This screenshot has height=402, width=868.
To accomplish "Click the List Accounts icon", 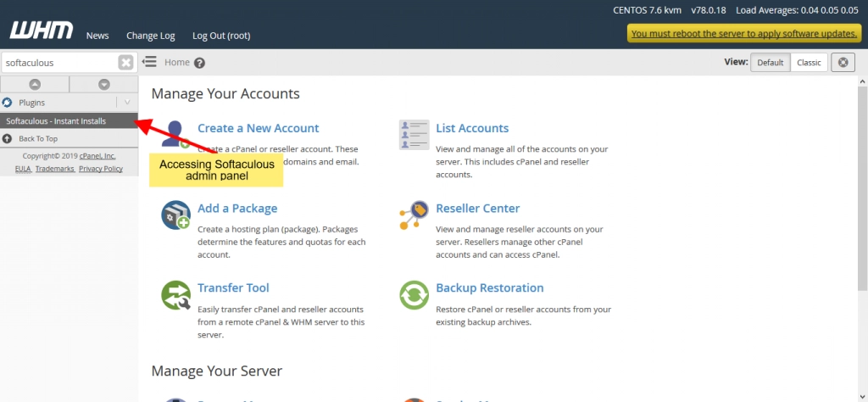I will click(x=414, y=135).
